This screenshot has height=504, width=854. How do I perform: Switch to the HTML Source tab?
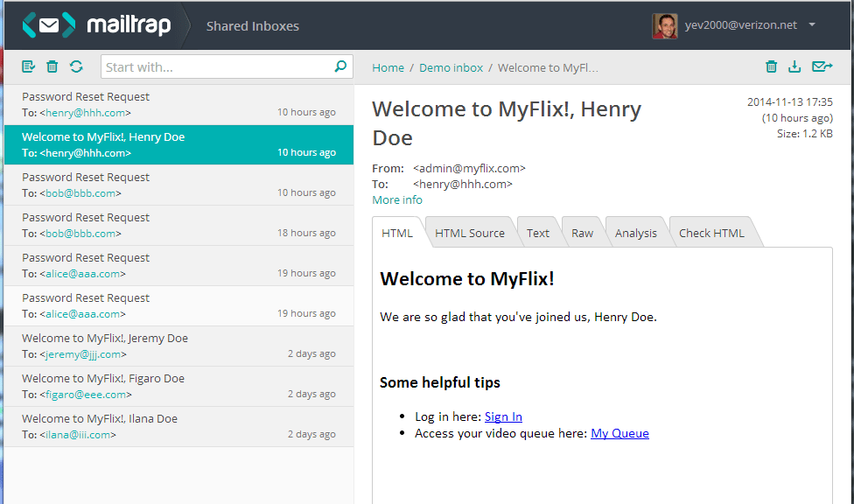pos(470,233)
